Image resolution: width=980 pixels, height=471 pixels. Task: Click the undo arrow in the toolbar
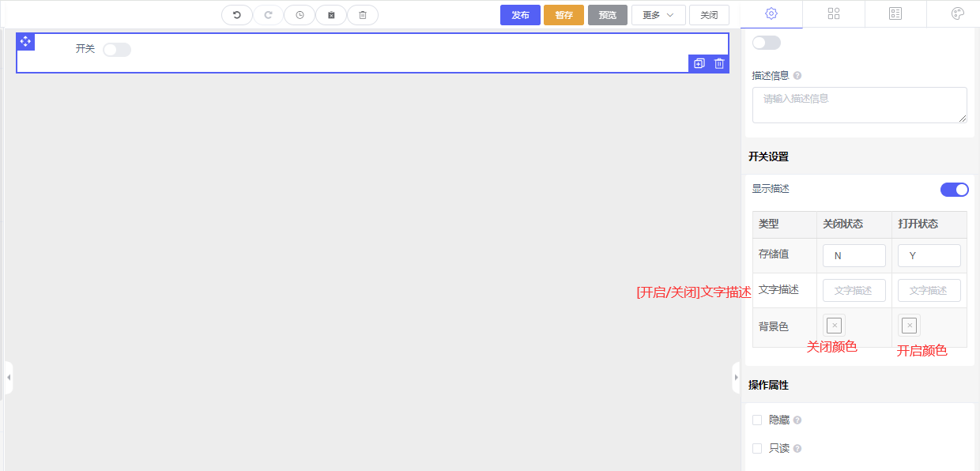237,15
